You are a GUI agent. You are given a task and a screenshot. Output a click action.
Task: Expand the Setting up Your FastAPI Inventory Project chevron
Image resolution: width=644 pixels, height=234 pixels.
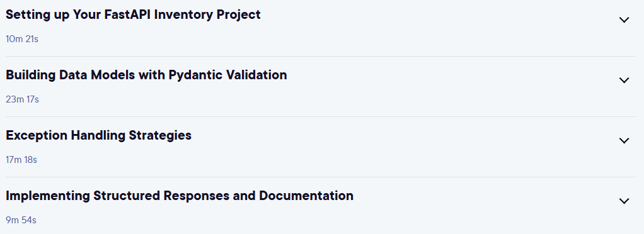[624, 20]
